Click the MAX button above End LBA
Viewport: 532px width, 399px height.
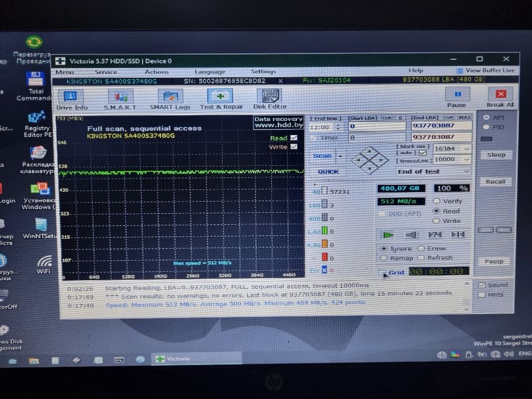465,117
